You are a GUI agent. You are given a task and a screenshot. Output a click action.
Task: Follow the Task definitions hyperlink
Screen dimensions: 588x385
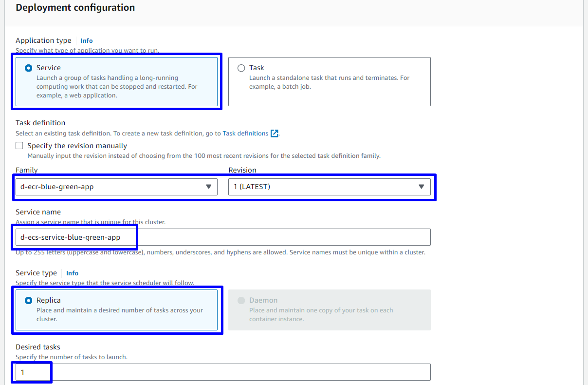coord(245,134)
